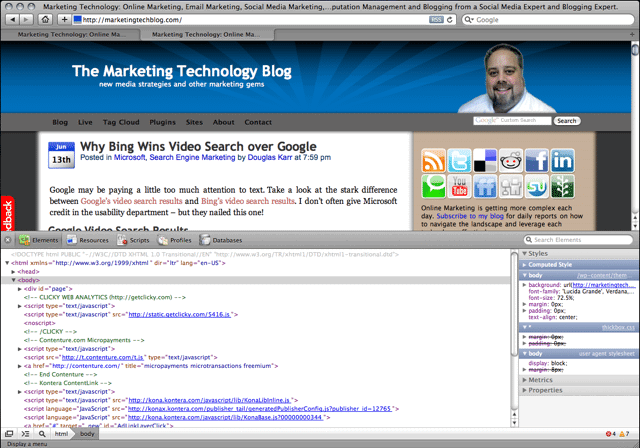Collapse the html element tree node
The height and width of the screenshot is (448, 640).
tap(7, 263)
